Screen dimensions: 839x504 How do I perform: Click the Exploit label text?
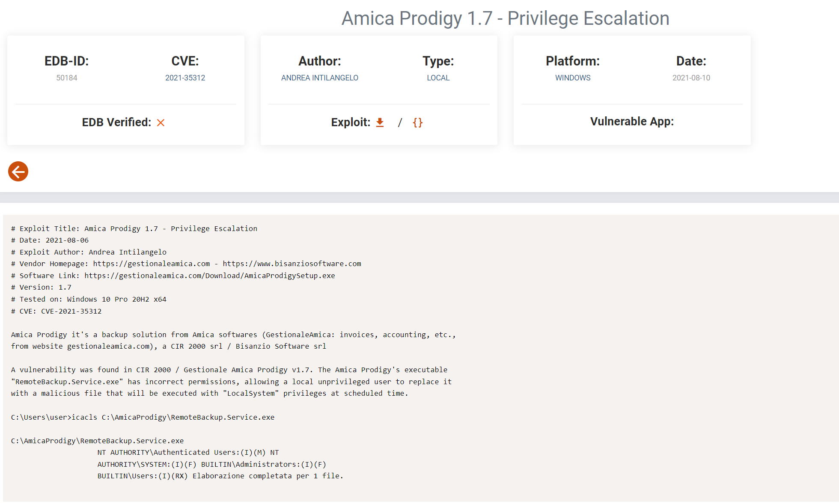[x=351, y=122]
